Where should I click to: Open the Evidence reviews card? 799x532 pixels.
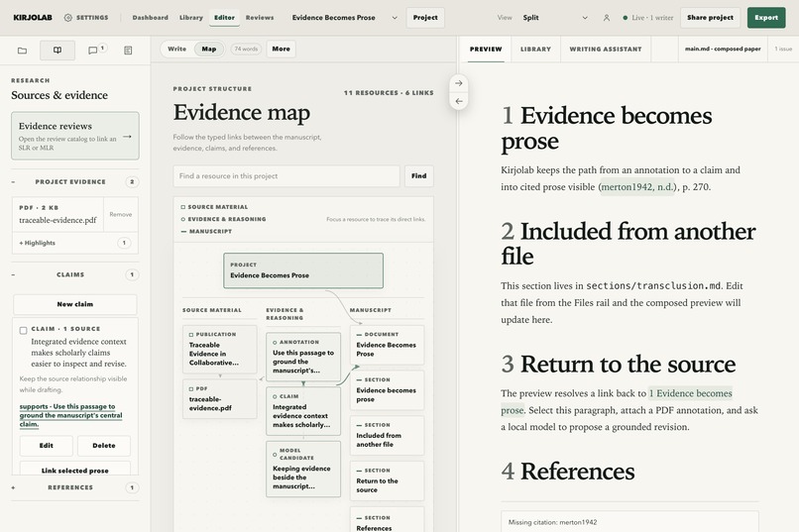pyautogui.click(x=75, y=136)
